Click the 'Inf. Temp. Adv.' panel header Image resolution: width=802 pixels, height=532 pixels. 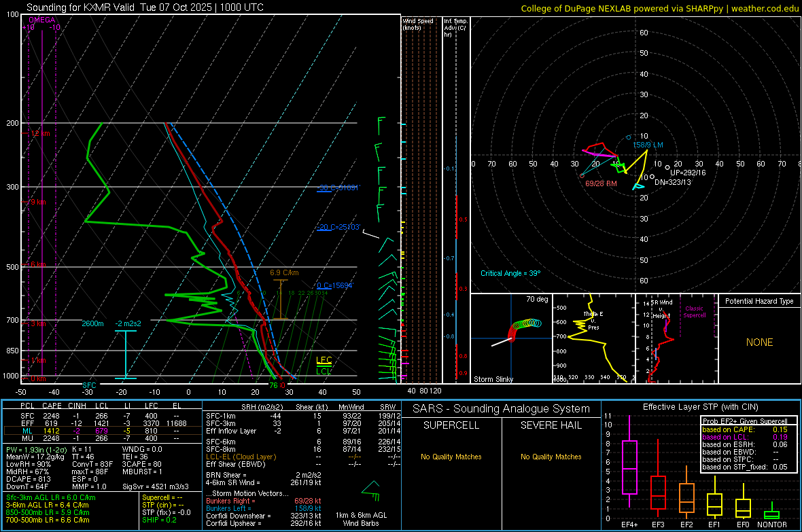click(455, 28)
